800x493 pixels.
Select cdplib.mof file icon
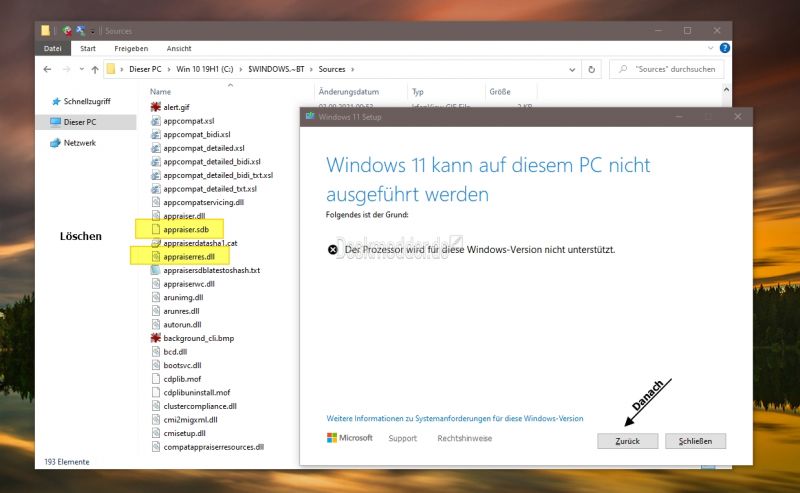tap(156, 379)
